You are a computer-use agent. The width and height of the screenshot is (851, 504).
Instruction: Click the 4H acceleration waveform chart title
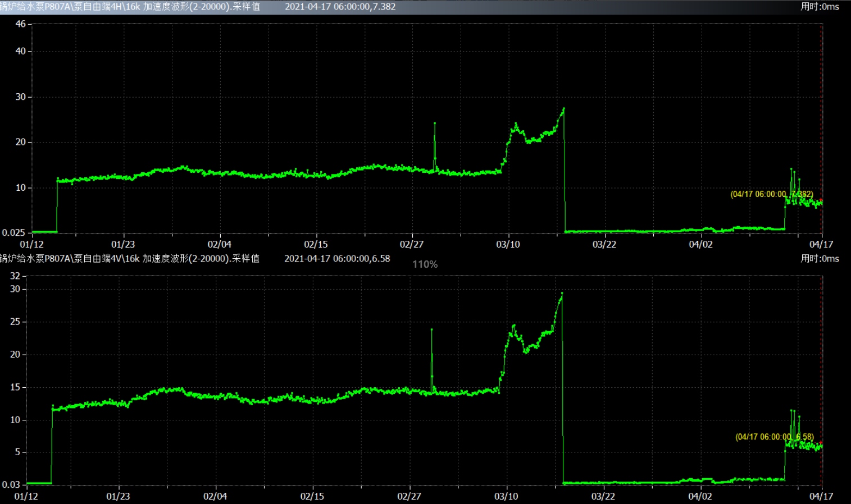(130, 7)
